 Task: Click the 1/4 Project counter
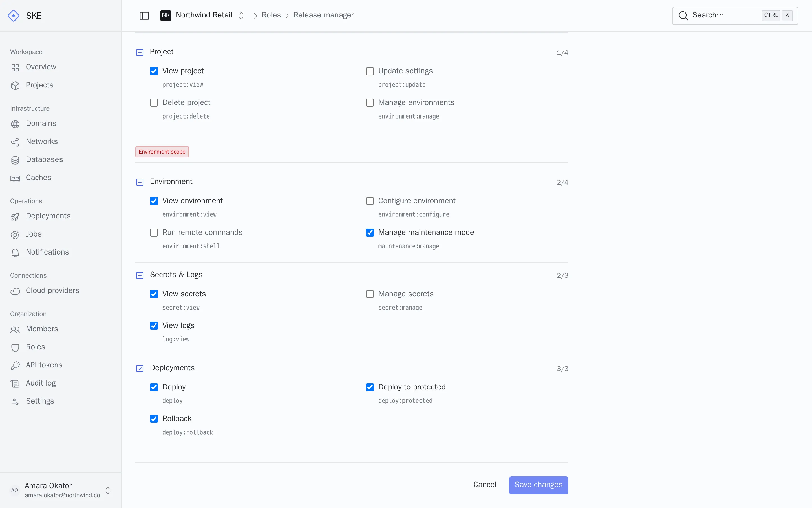click(562, 52)
